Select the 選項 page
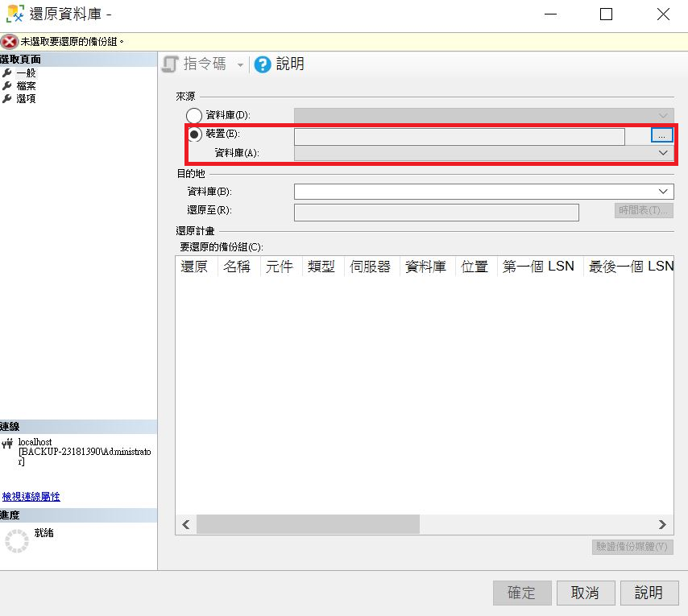 (26, 99)
